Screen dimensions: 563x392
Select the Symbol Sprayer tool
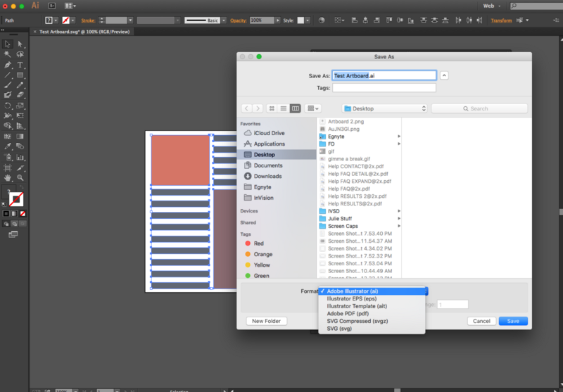coord(7,157)
